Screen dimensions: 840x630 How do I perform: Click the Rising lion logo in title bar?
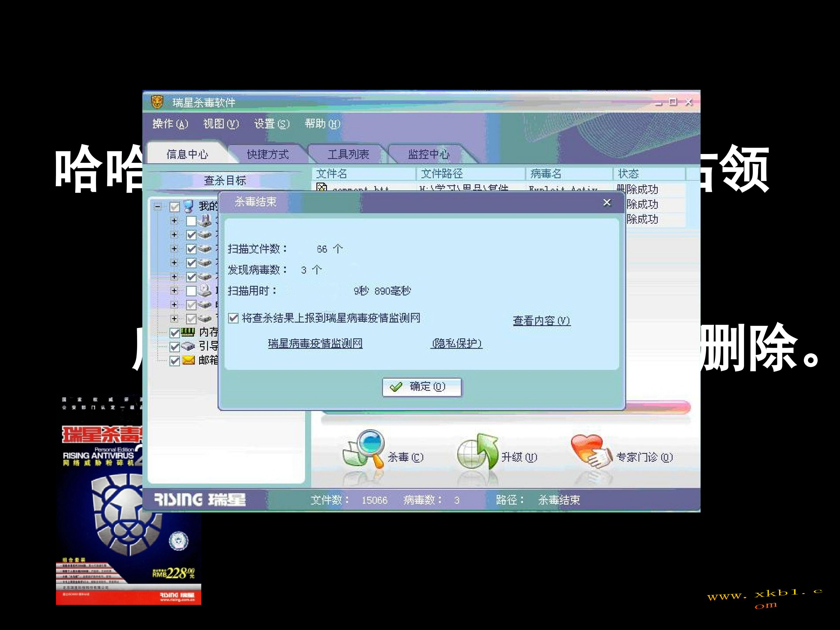coord(157,102)
